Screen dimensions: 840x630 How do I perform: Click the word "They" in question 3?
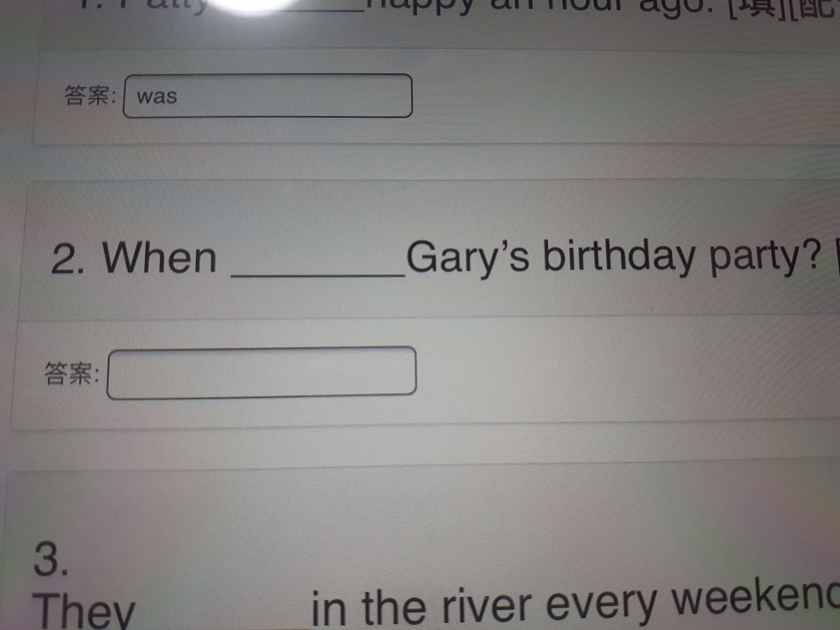point(83,610)
